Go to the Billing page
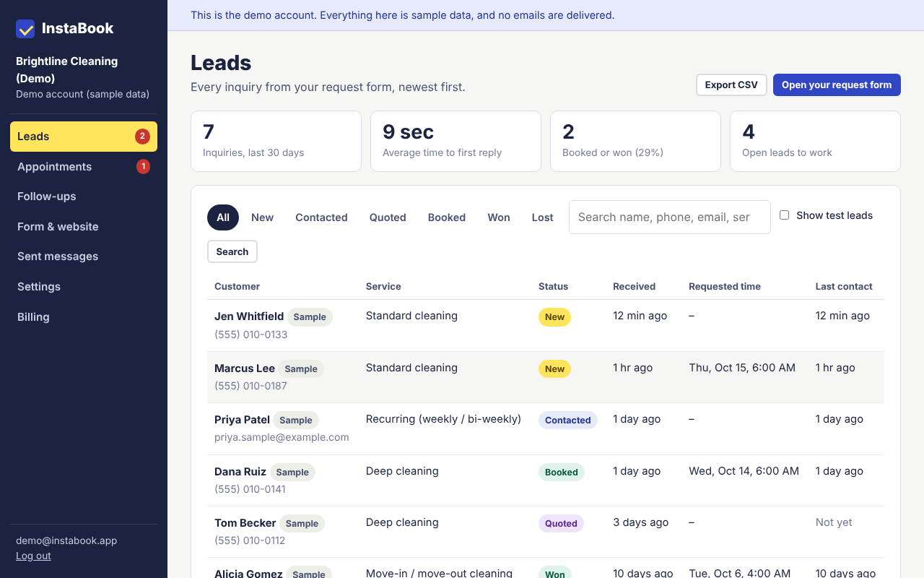 click(84, 317)
